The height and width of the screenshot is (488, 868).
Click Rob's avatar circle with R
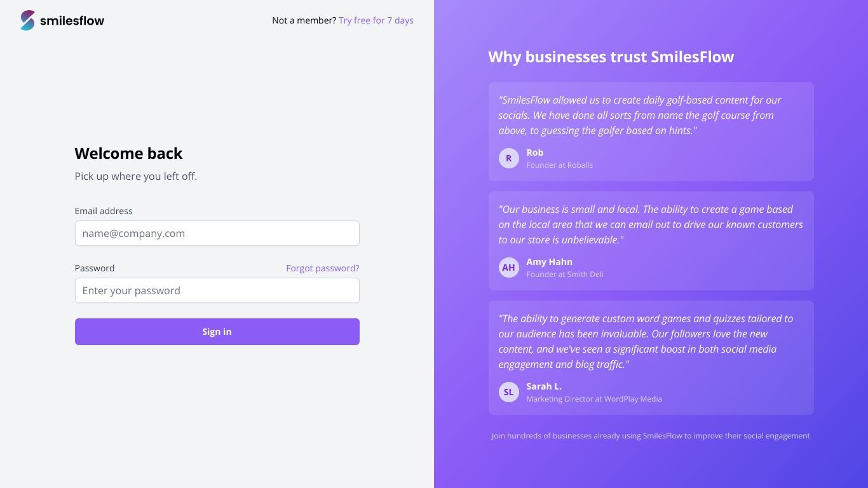[508, 158]
